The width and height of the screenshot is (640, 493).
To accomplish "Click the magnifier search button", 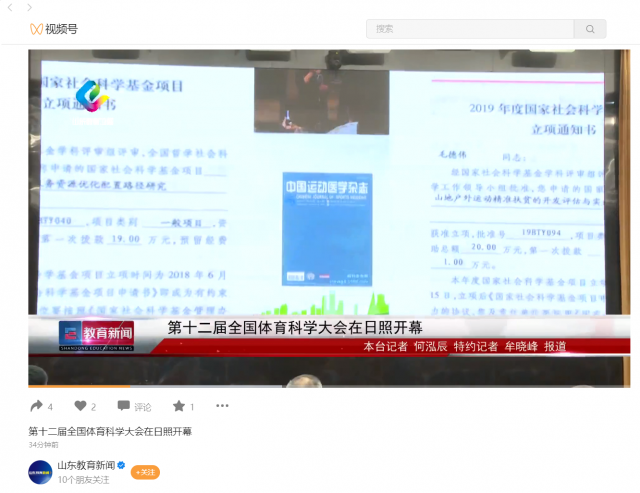I will pos(589,29).
